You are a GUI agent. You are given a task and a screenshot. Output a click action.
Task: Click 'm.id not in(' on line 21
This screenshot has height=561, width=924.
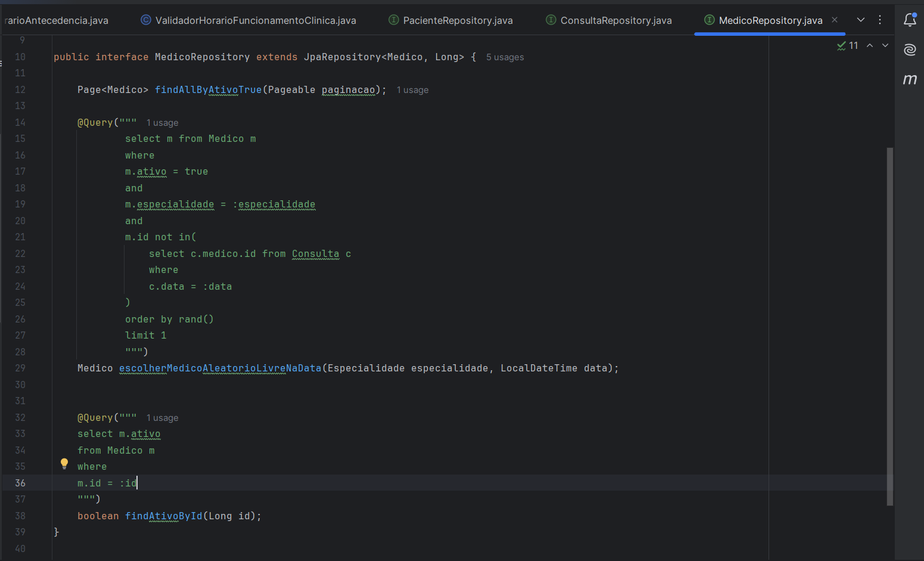tap(161, 237)
